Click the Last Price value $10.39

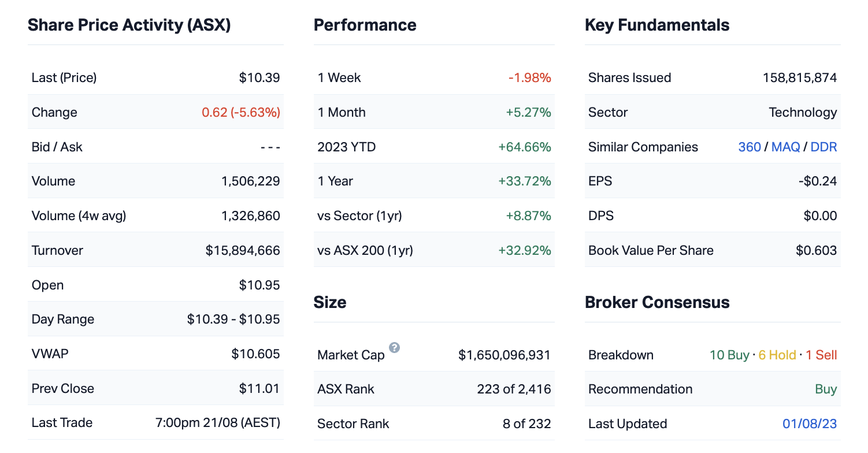coord(259,77)
